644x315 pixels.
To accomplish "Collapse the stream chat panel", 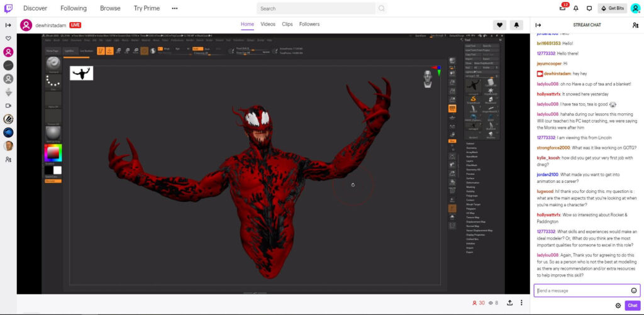I will [x=538, y=25].
